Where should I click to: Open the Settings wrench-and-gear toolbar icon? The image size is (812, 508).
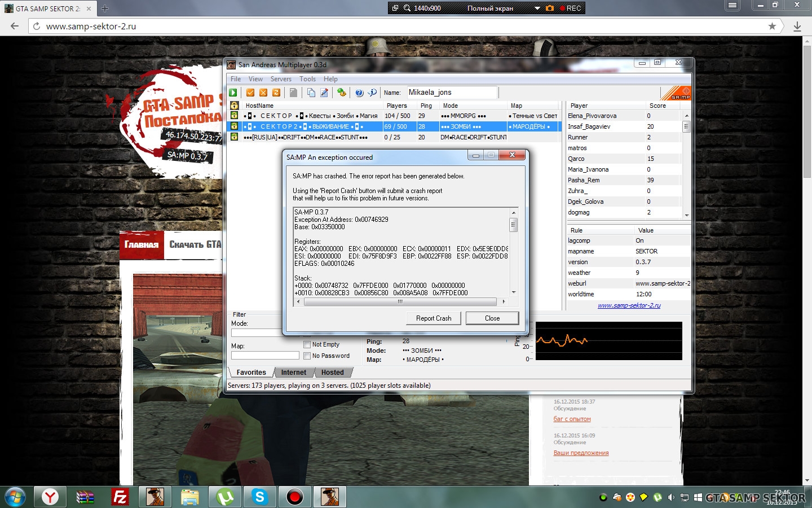click(x=341, y=93)
